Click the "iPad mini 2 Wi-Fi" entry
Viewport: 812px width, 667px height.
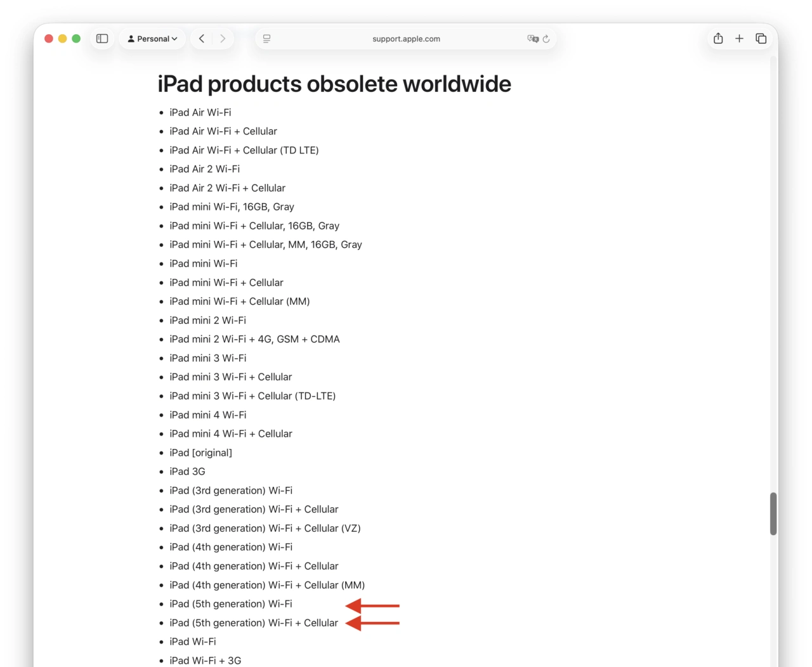tap(208, 320)
